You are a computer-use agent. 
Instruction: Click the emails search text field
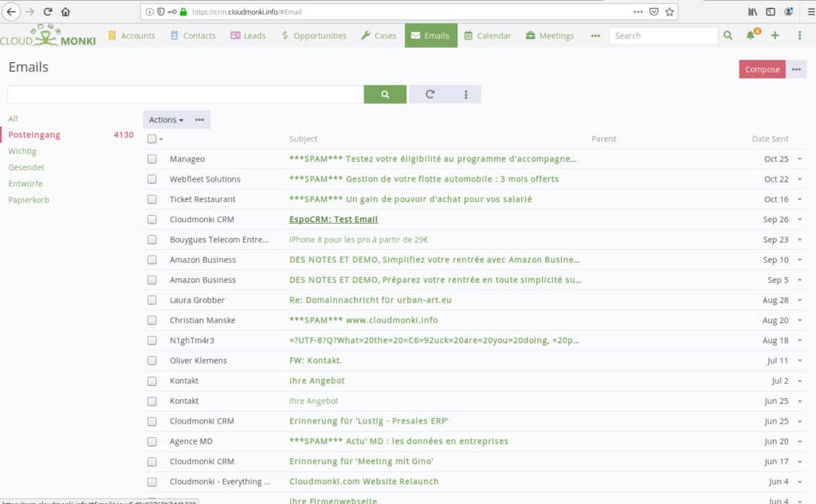(186, 94)
